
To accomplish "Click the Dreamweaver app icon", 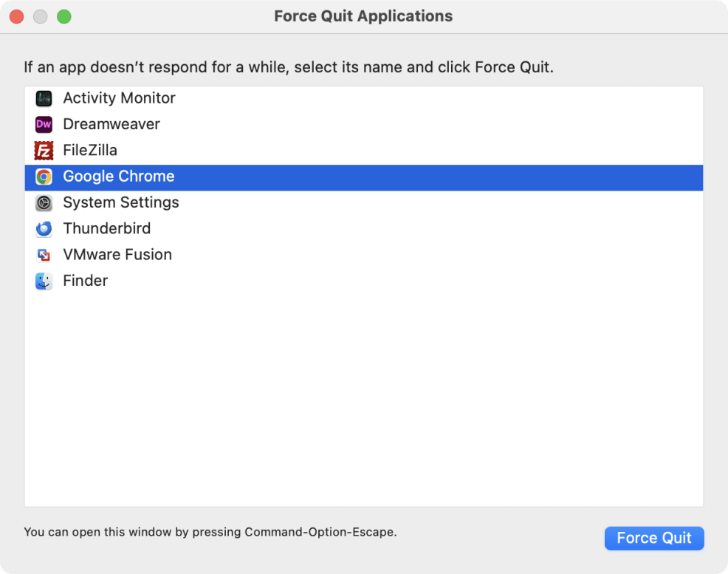I will (x=43, y=124).
